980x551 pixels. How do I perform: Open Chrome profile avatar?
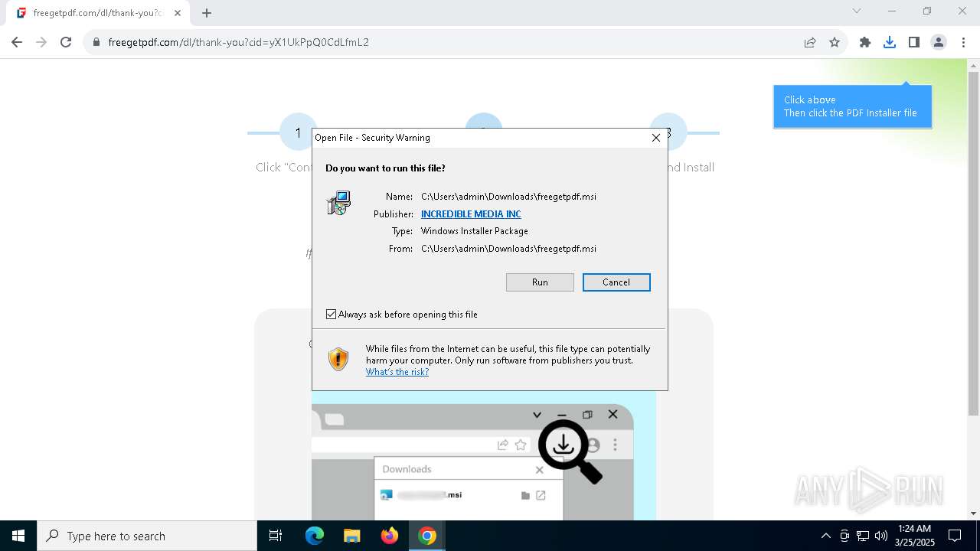939,42
